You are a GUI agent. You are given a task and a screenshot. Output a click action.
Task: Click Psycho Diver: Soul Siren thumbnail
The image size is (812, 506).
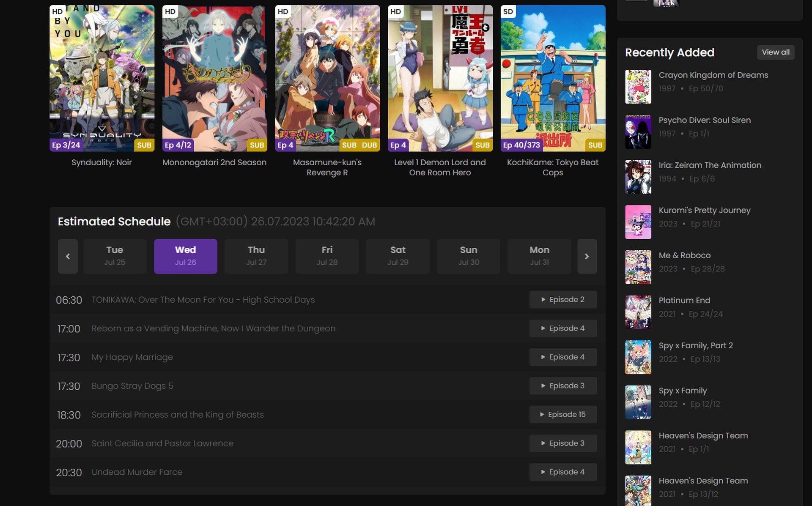(638, 132)
